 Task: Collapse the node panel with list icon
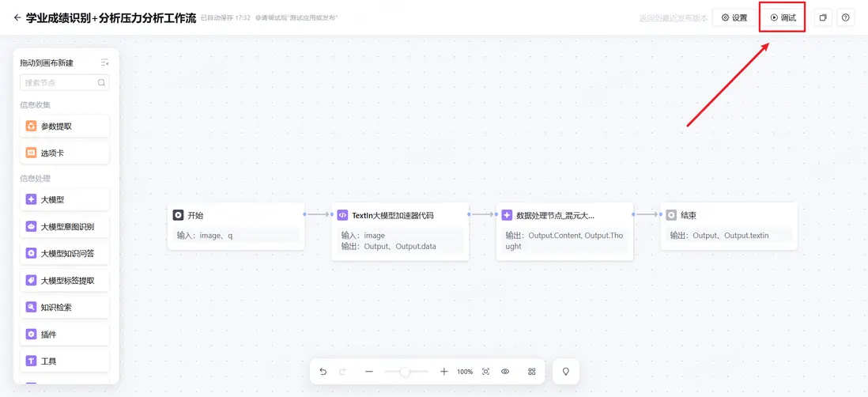coord(104,62)
